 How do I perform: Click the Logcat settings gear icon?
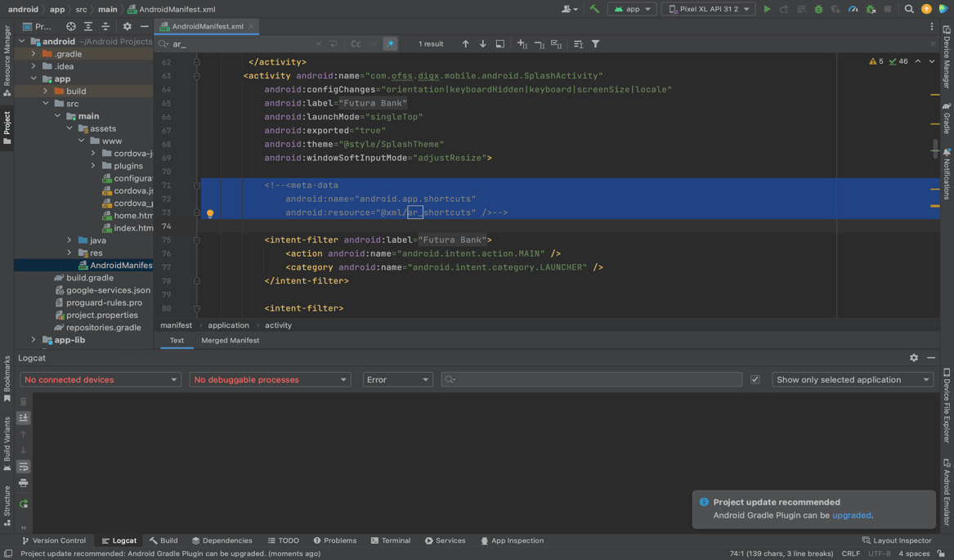(914, 358)
